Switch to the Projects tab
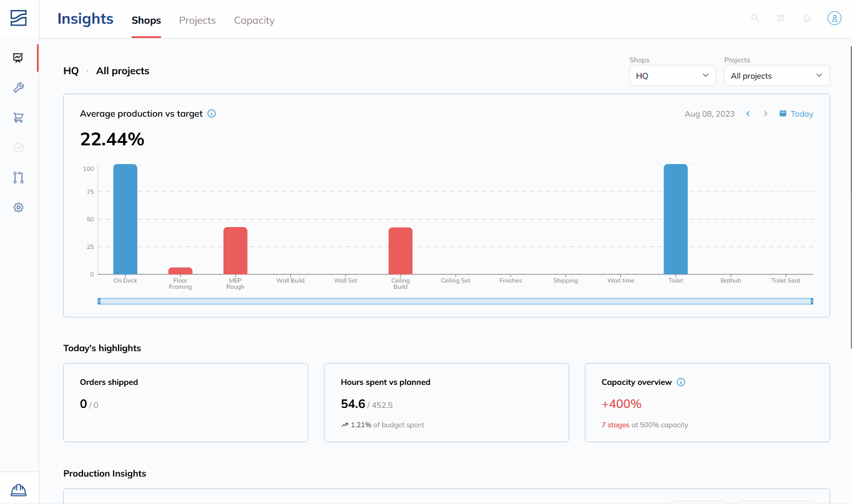The height and width of the screenshot is (504, 852). pyautogui.click(x=197, y=20)
